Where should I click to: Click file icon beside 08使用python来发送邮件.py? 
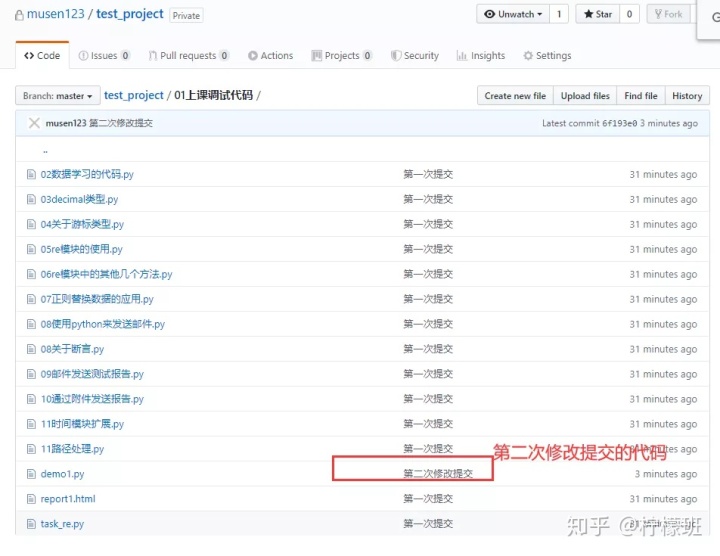point(31,324)
